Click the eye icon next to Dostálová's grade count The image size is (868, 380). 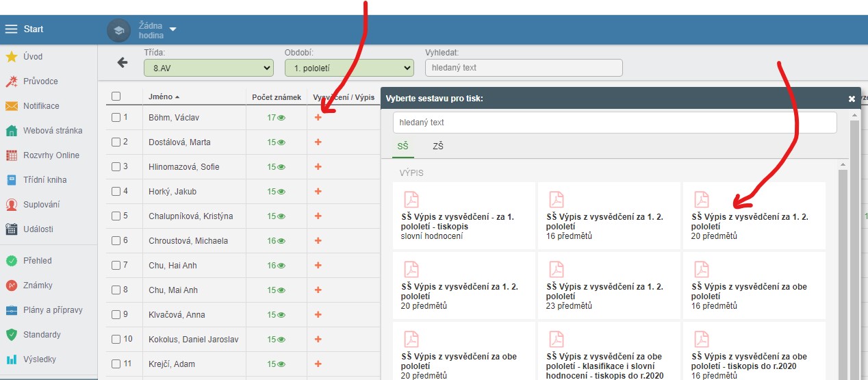281,142
